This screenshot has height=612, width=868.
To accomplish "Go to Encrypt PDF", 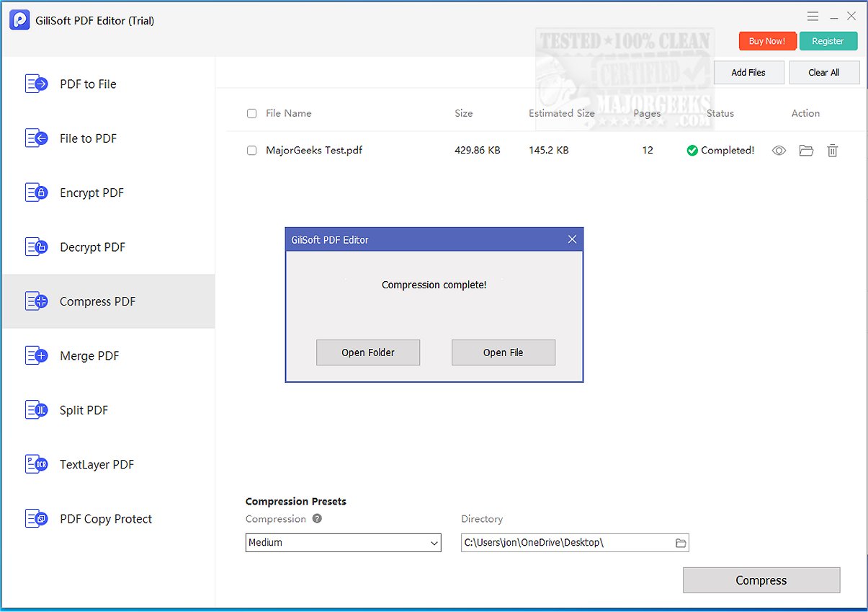I will 108,192.
